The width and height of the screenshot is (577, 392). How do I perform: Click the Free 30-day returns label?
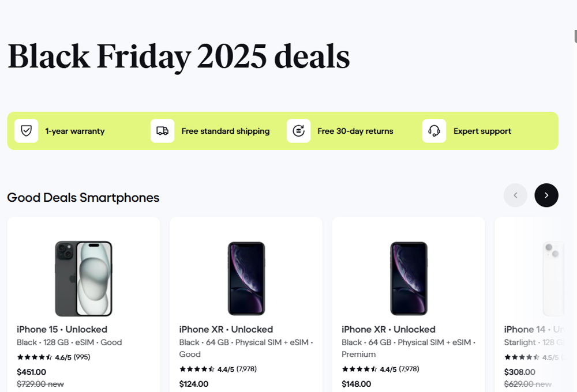click(x=355, y=131)
